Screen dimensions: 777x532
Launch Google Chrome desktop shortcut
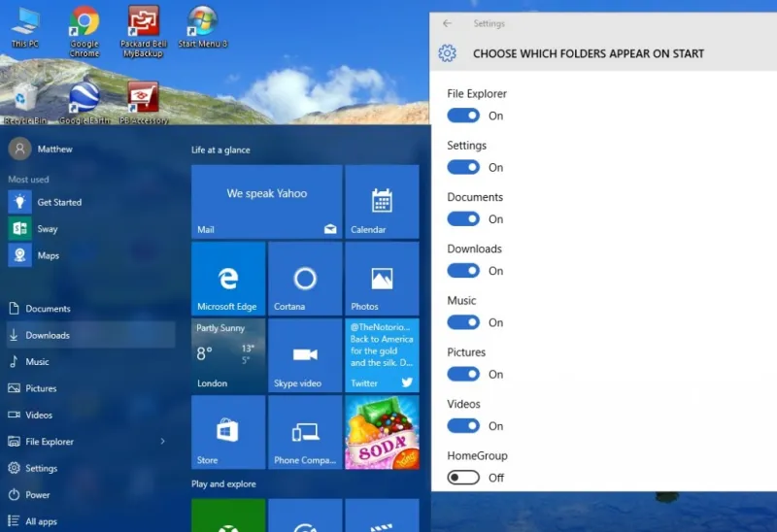(84, 31)
